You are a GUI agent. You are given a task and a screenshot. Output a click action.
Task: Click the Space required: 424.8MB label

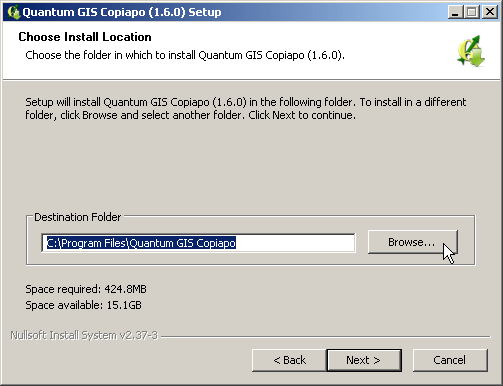86,289
